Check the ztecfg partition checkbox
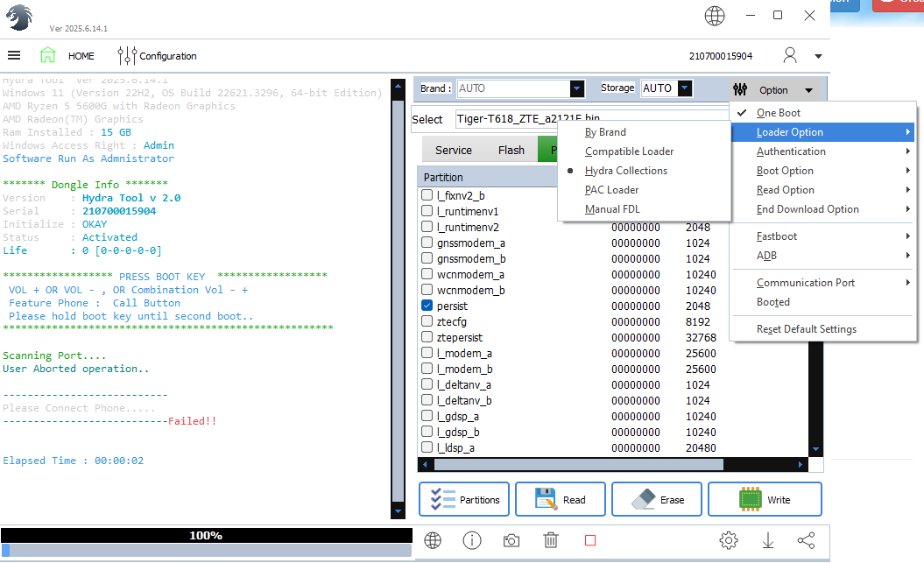This screenshot has width=924, height=563. [427, 321]
